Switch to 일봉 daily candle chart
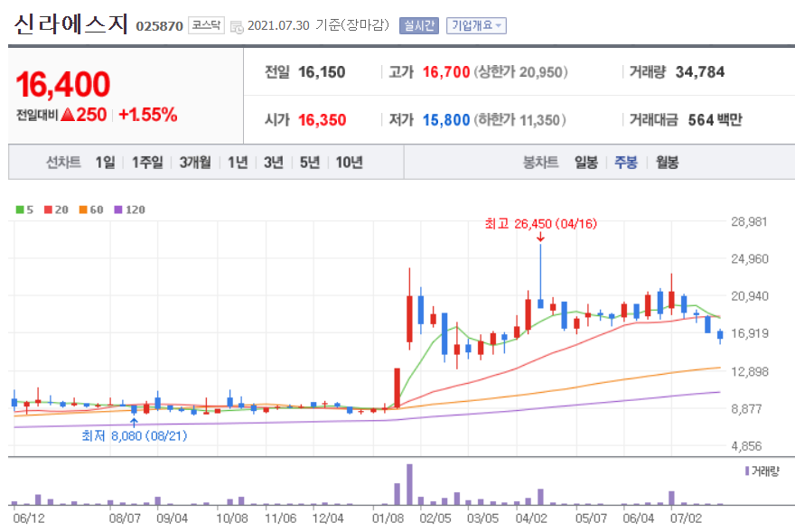The width and height of the screenshot is (795, 532). tap(585, 163)
